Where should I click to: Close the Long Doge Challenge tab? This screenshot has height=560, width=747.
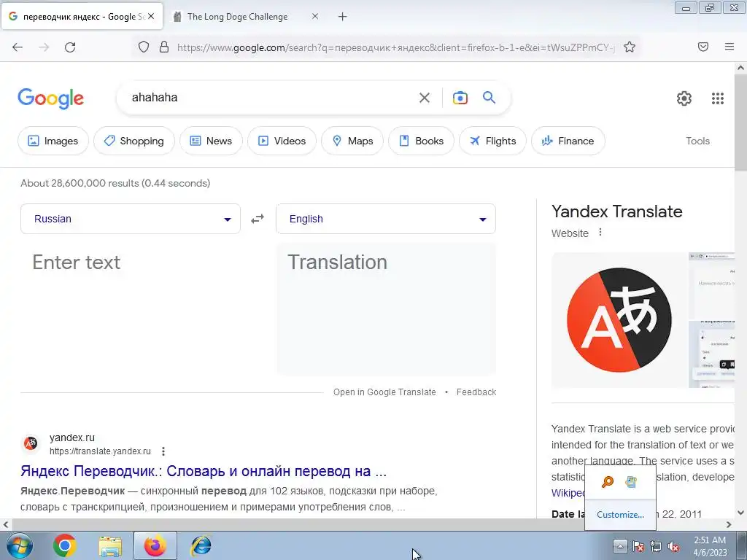pyautogui.click(x=315, y=16)
